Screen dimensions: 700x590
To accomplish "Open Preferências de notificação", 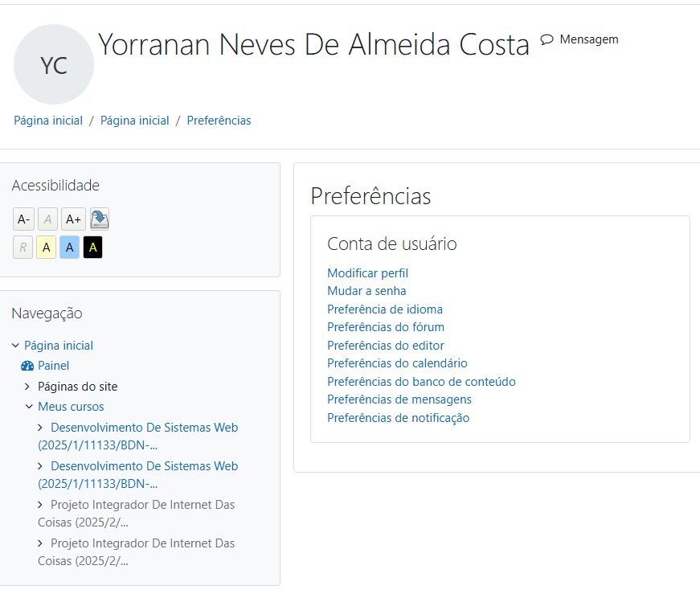I will (398, 418).
